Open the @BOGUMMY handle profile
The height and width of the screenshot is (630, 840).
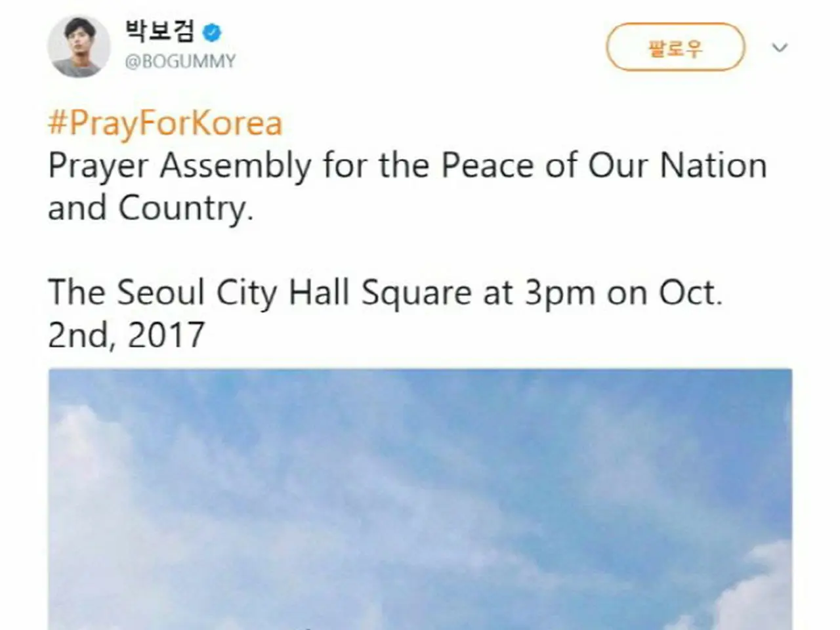(x=180, y=62)
